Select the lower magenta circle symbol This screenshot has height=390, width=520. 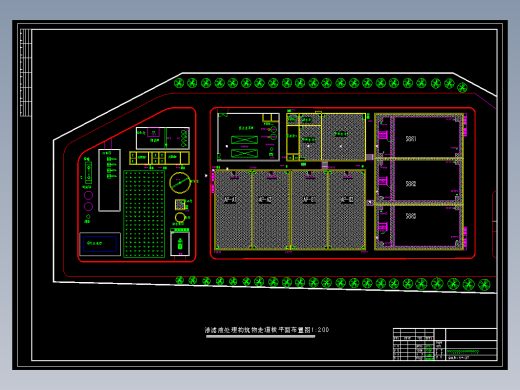coord(88,207)
